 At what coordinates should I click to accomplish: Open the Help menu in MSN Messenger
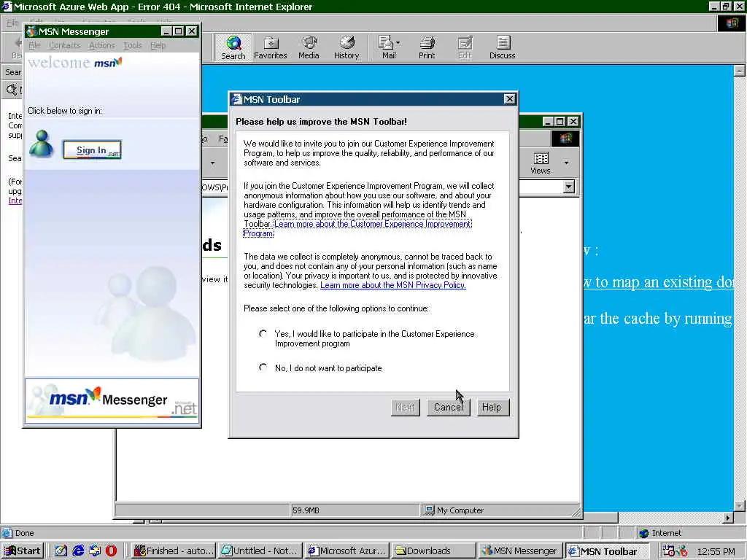tap(158, 46)
